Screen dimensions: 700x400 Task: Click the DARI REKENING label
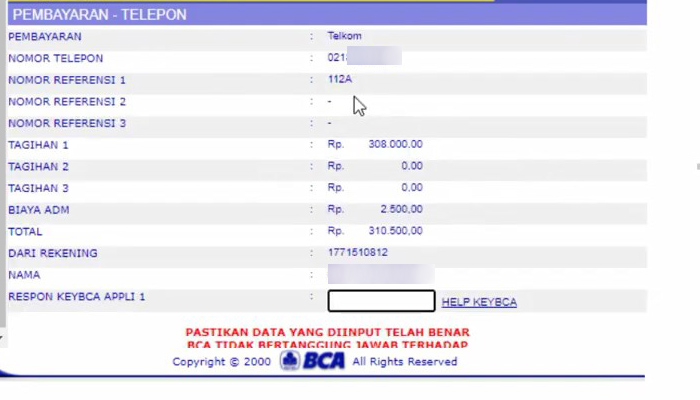pyautogui.click(x=53, y=253)
